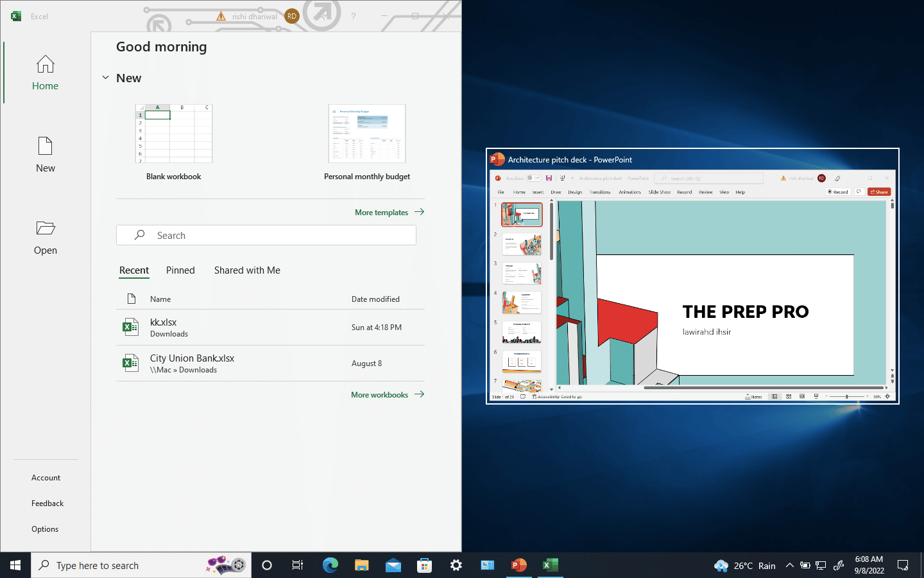Open the Slide Show tab in PowerPoint
This screenshot has width=924, height=578.
click(x=659, y=192)
